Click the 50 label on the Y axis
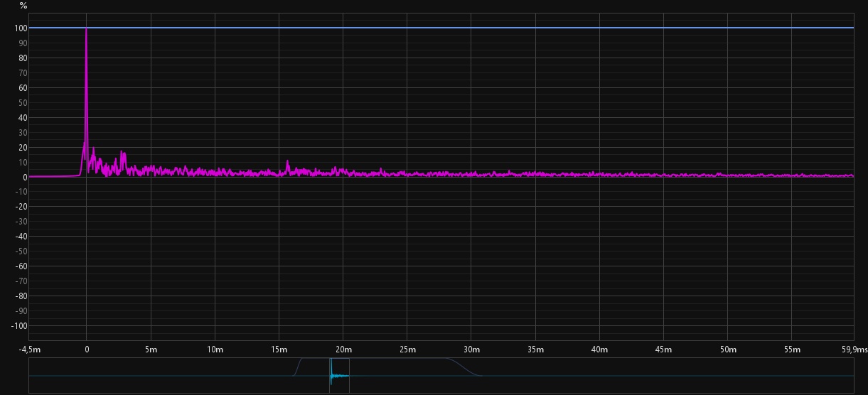The image size is (868, 395). 22,103
